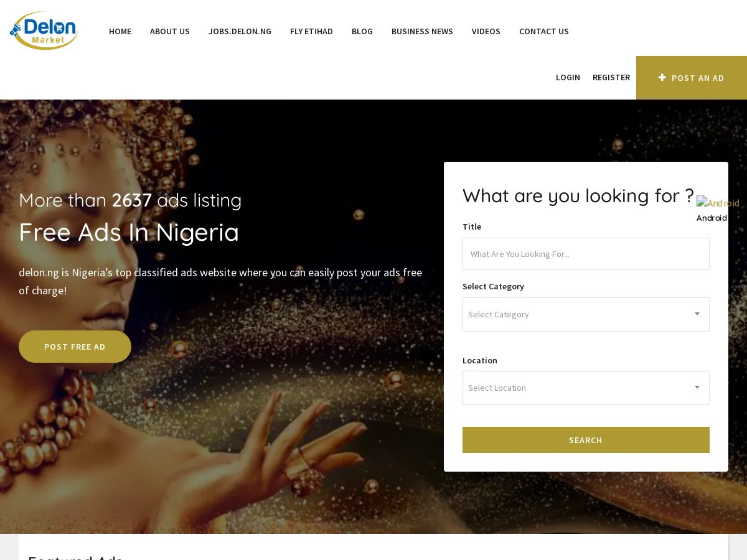
Task: Navigate to the Blog page
Action: (x=362, y=31)
